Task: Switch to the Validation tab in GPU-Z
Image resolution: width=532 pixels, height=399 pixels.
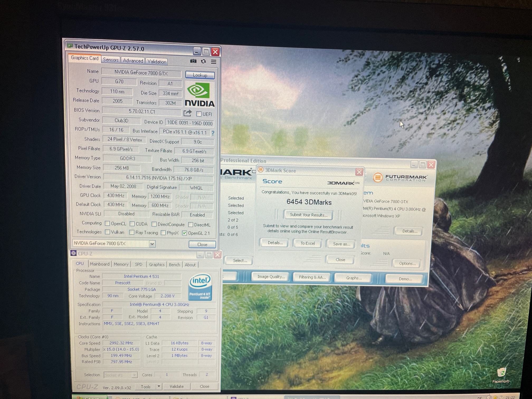Action: 157,61
